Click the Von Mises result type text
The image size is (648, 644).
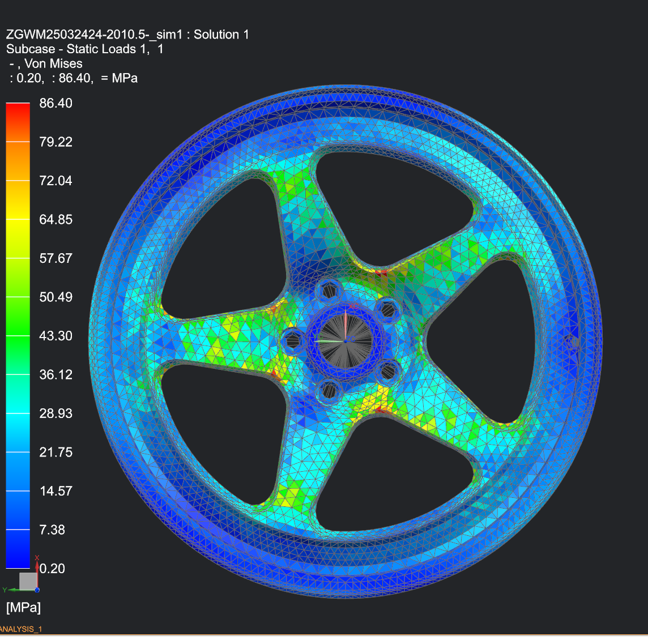(x=53, y=64)
